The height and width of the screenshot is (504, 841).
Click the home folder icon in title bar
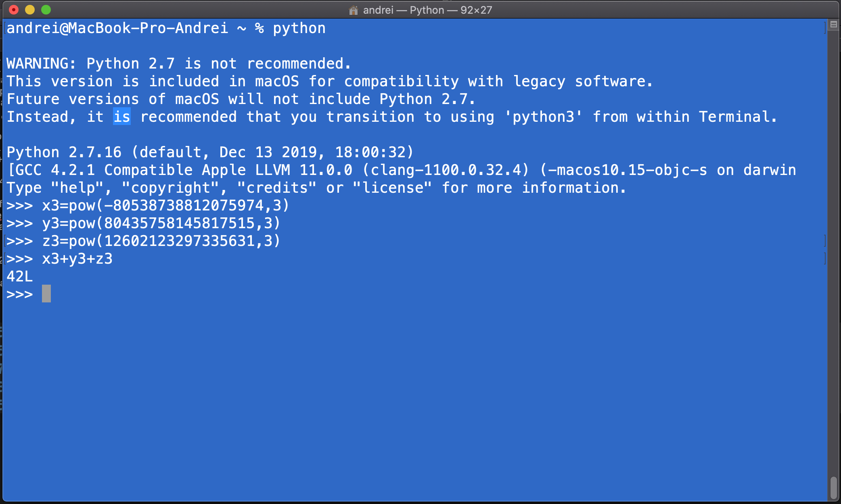354,10
